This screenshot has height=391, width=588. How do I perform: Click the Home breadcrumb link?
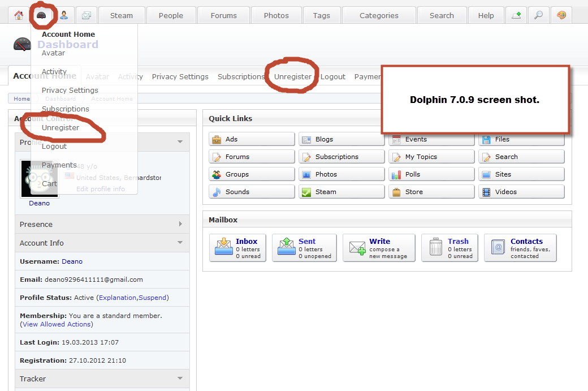tap(21, 98)
